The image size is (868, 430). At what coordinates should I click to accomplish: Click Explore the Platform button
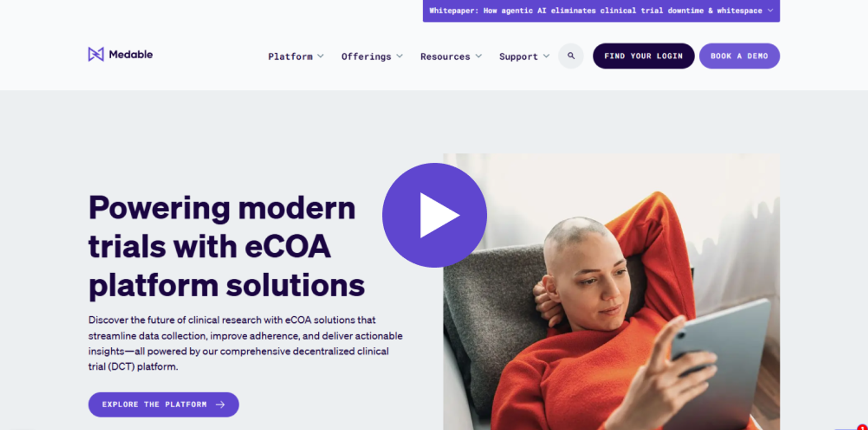pyautogui.click(x=163, y=405)
